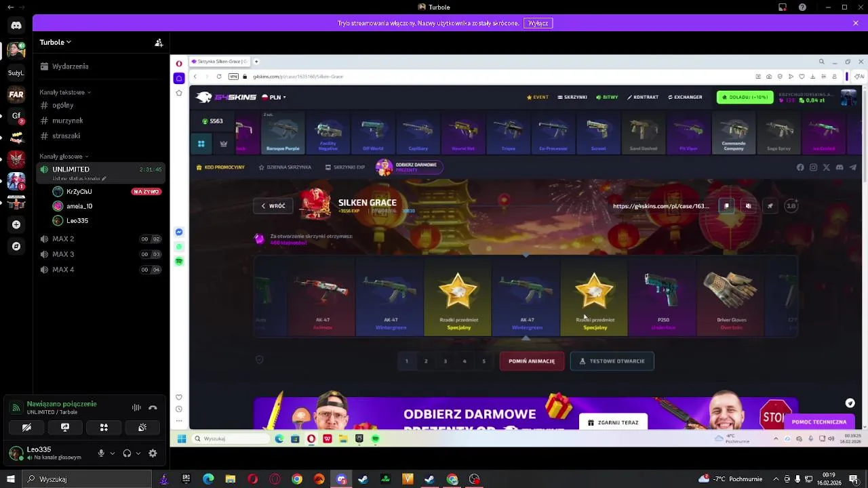Open Discord activities launcher
This screenshot has width=868, height=488.
click(x=104, y=428)
